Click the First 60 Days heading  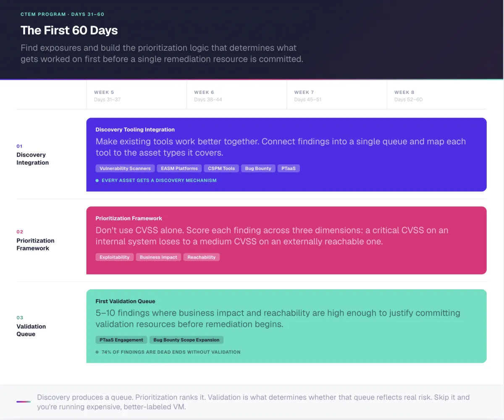(x=69, y=30)
